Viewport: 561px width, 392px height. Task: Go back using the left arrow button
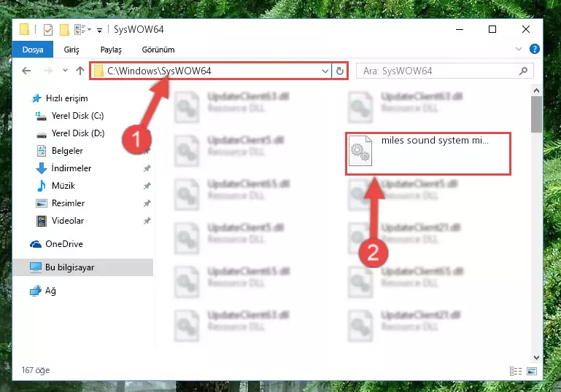(x=26, y=71)
